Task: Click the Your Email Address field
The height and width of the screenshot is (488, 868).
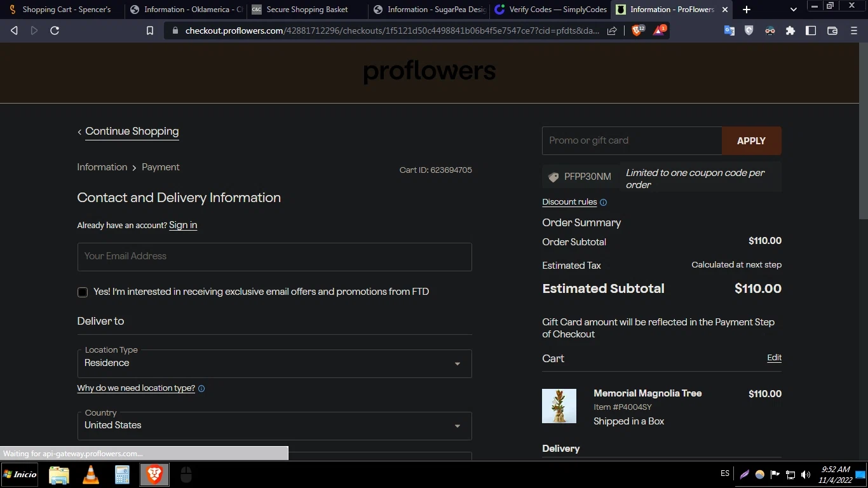Action: pyautogui.click(x=275, y=257)
